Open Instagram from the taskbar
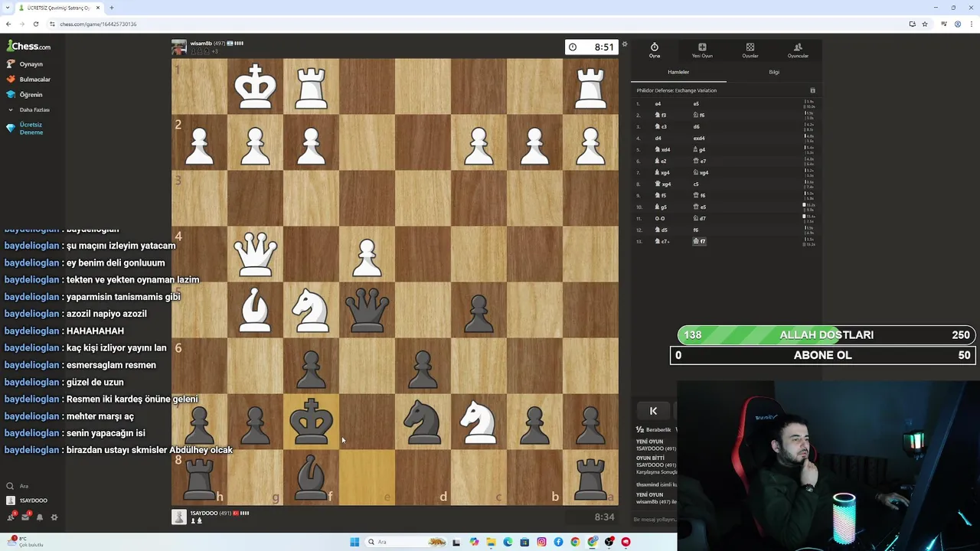Image resolution: width=980 pixels, height=551 pixels. click(541, 542)
